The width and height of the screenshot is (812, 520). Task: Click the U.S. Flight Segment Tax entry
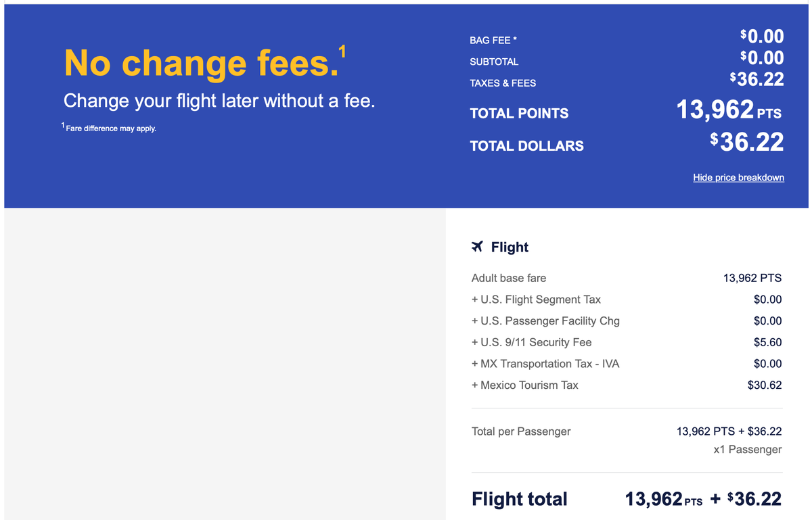(537, 300)
